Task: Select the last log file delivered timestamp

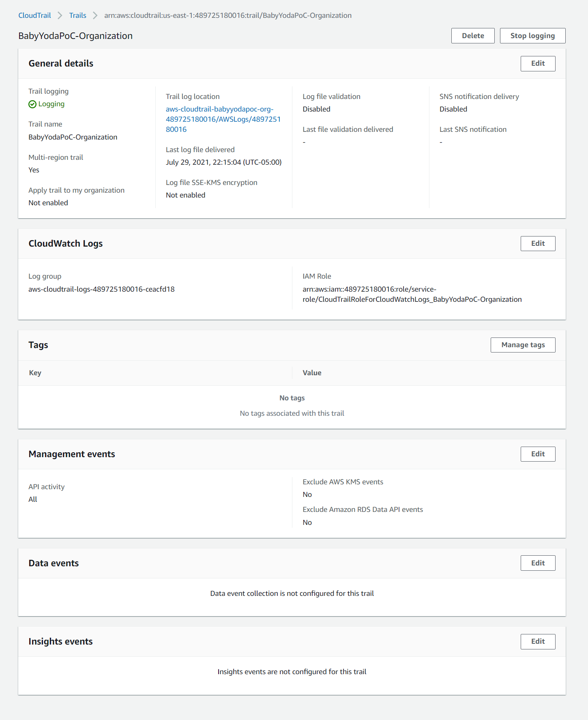Action: coord(223,162)
